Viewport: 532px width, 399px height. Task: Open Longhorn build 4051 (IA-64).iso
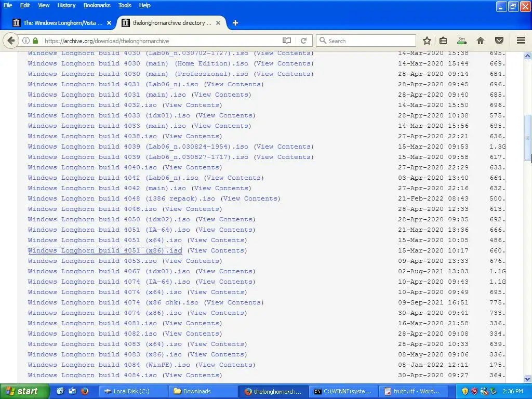click(109, 230)
